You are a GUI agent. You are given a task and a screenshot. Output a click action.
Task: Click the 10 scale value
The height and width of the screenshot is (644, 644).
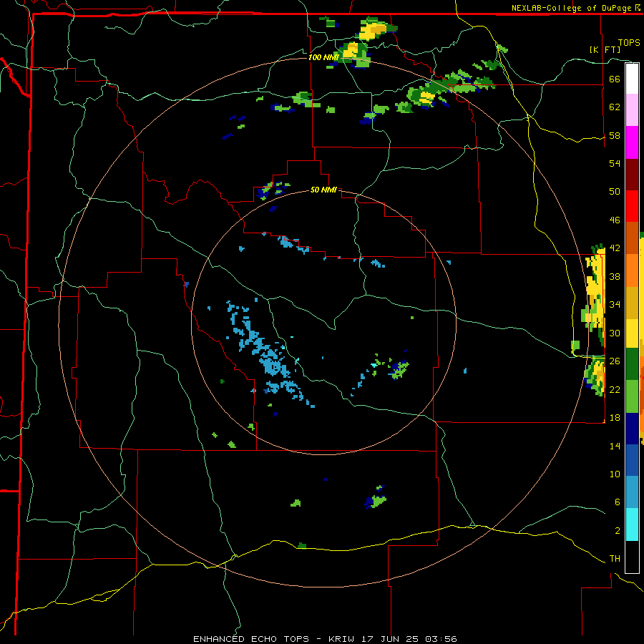[x=615, y=474]
